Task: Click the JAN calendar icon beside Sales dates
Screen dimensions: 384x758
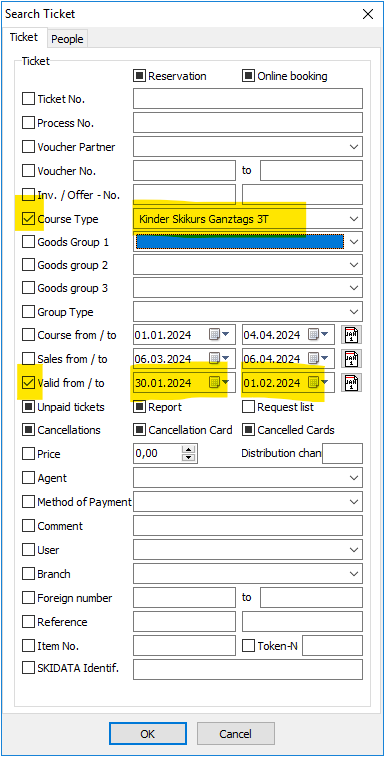Action: click(352, 359)
